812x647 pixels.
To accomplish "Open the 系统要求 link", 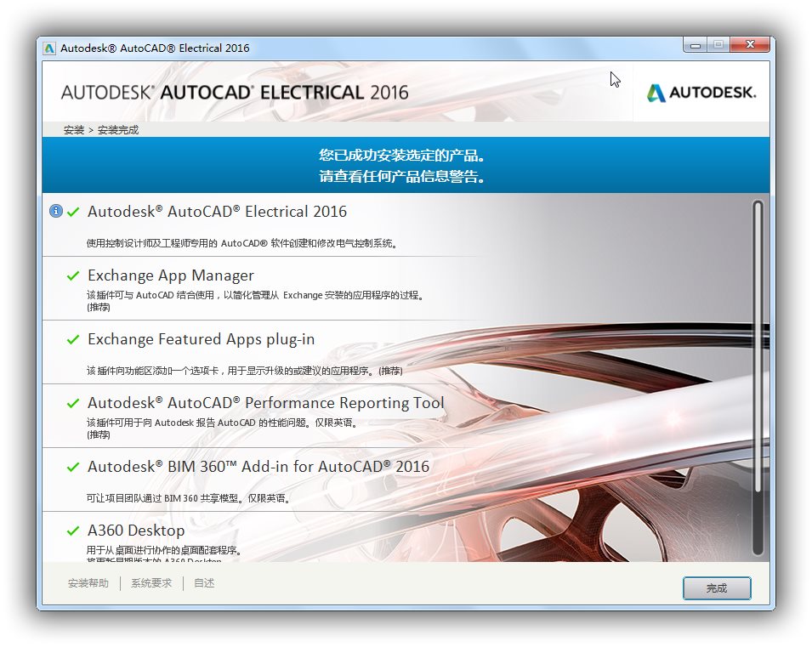I will pyautogui.click(x=151, y=583).
